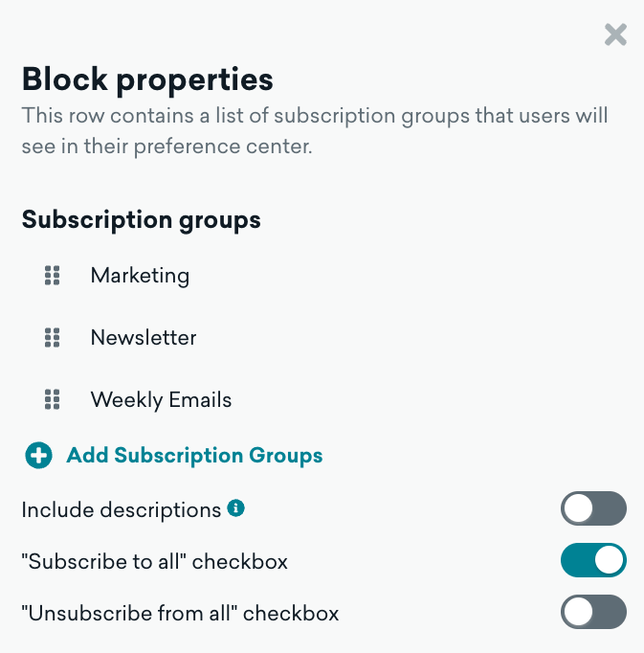Viewport: 644px width, 653px height.
Task: Click the Subscription groups section heading
Action: pos(141,219)
